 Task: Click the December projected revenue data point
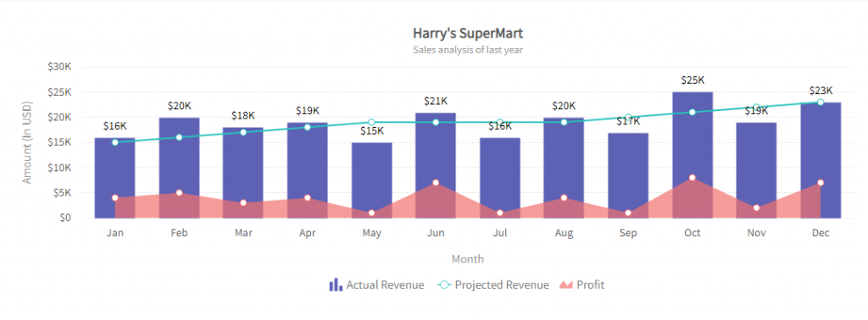click(x=821, y=102)
